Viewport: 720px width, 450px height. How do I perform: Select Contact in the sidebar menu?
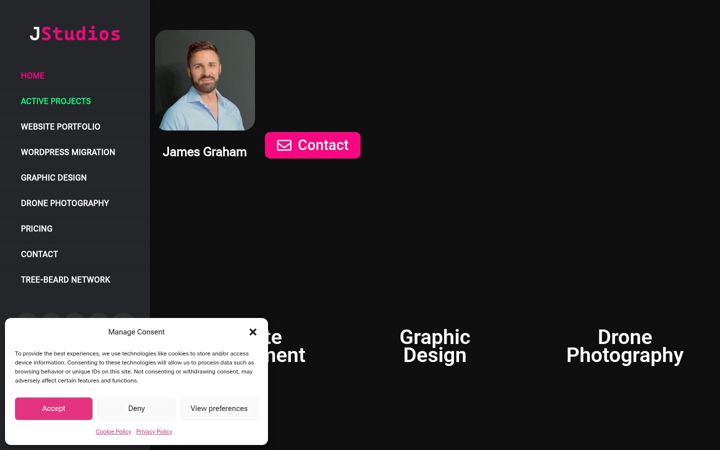[x=39, y=254]
